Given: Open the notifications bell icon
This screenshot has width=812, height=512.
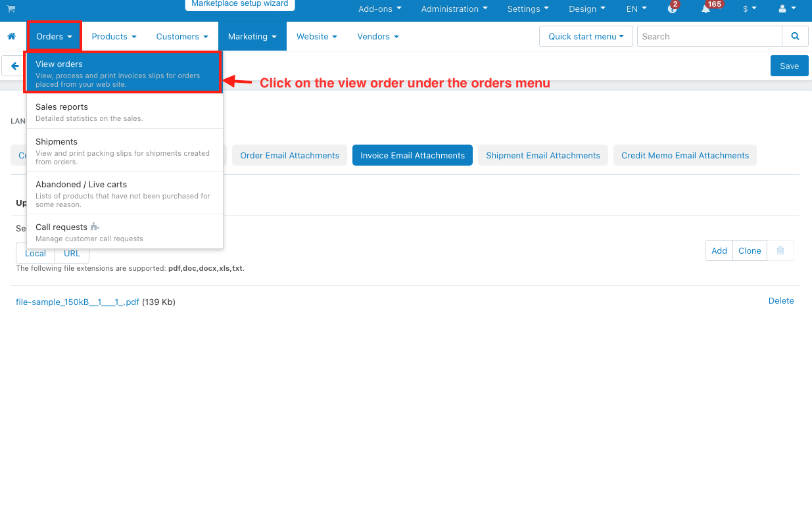Looking at the screenshot, I should click(706, 9).
